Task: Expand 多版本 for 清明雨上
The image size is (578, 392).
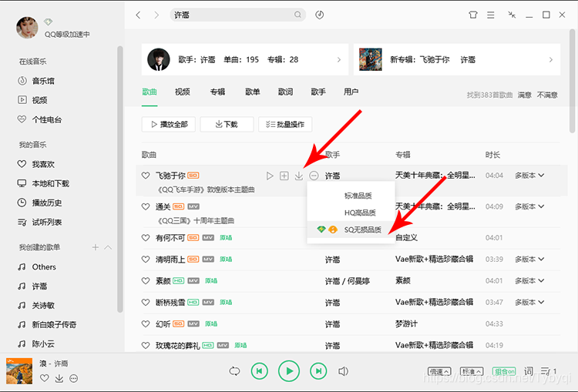Action: [x=529, y=260]
